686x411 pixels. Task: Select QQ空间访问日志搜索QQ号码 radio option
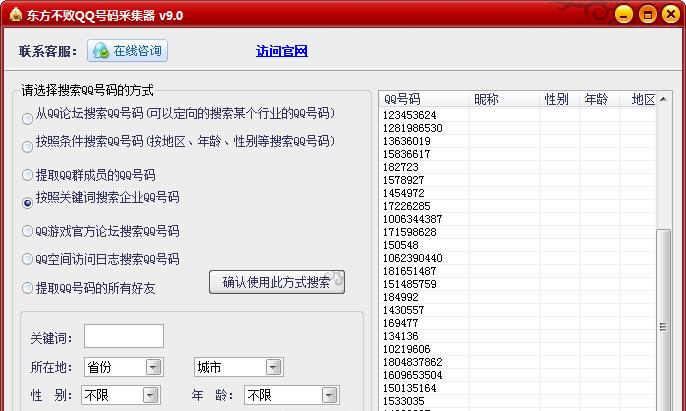(27, 259)
